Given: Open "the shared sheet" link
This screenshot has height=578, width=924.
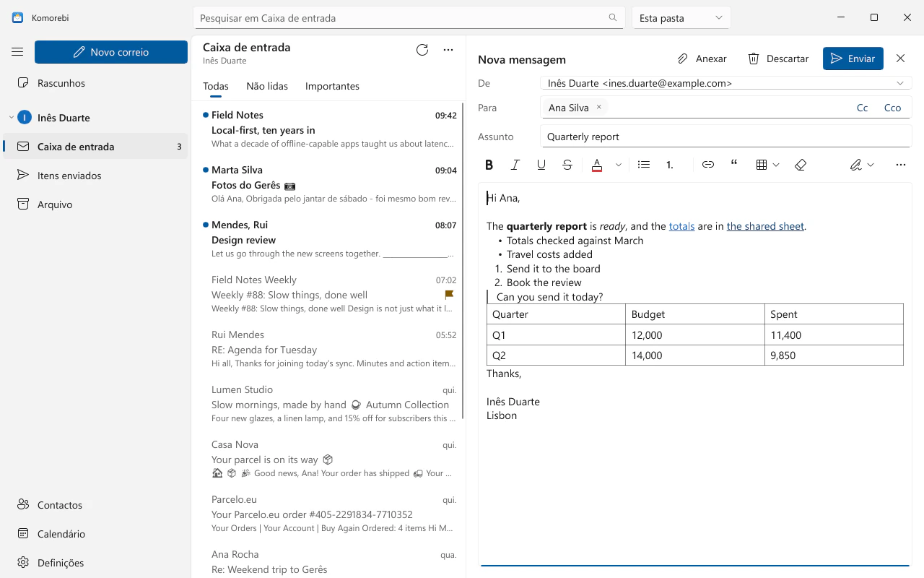Looking at the screenshot, I should click(x=765, y=226).
